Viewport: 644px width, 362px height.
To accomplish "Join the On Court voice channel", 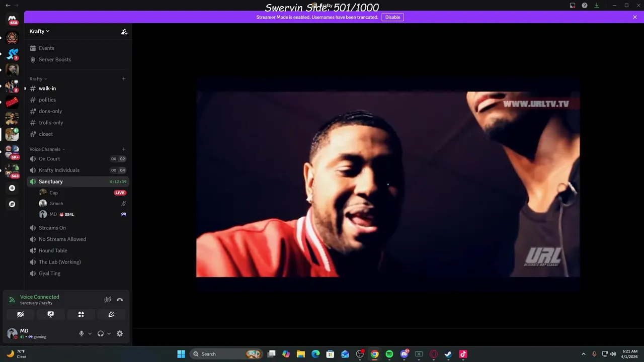I will click(x=78, y=159).
